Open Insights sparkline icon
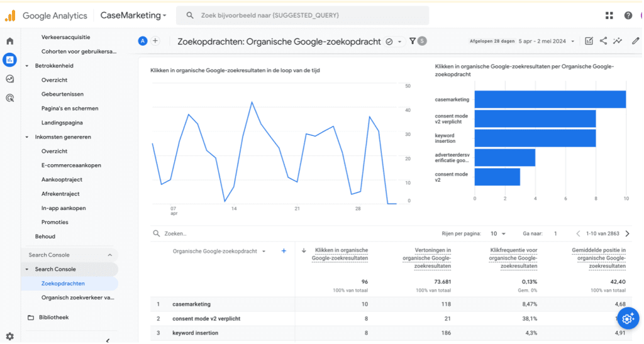This screenshot has height=344, width=644. (x=618, y=41)
